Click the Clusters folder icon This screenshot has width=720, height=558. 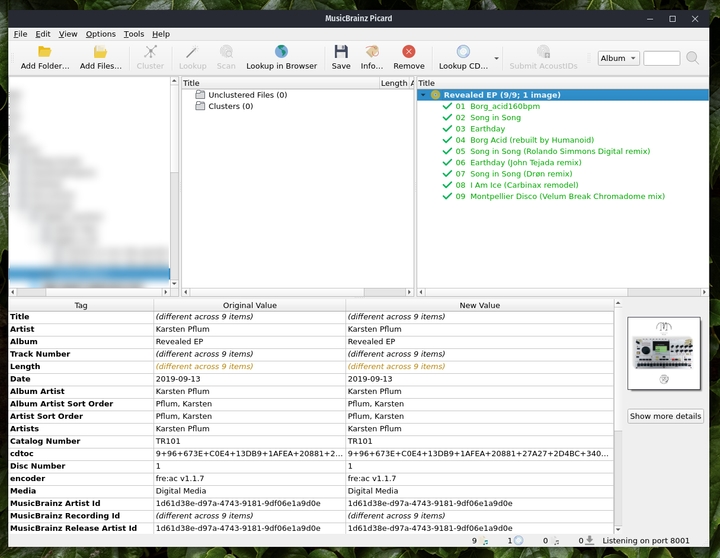(200, 106)
